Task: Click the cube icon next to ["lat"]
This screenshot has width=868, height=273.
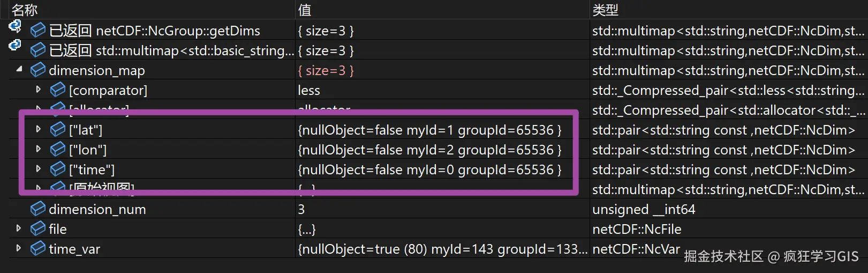Action: click(x=58, y=129)
